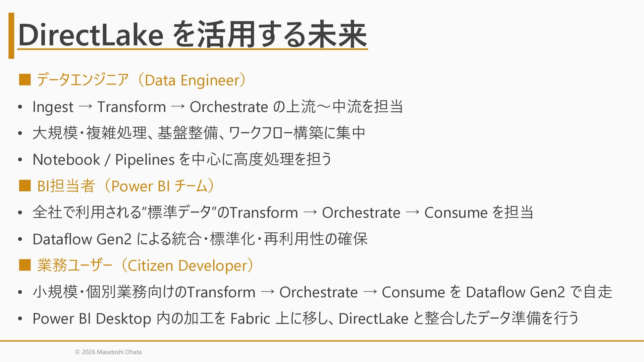Click the arrow before Orchestrate の上流
This screenshot has height=362, width=644.
point(178,107)
